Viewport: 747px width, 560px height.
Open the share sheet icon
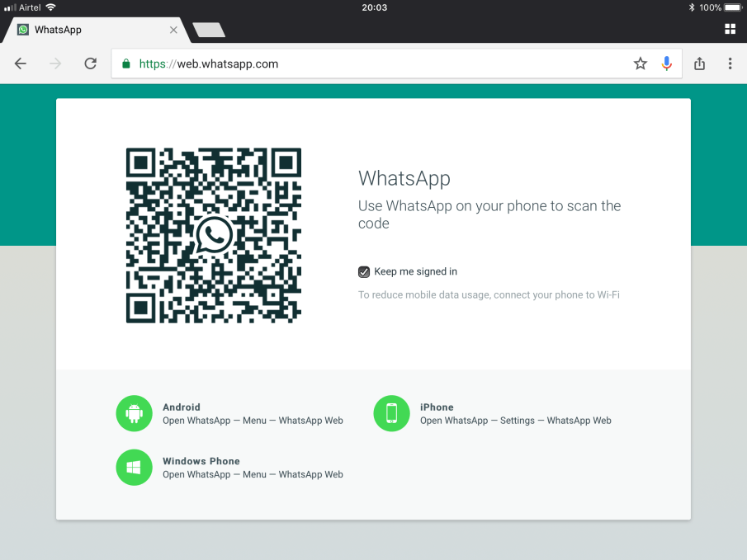pos(700,64)
